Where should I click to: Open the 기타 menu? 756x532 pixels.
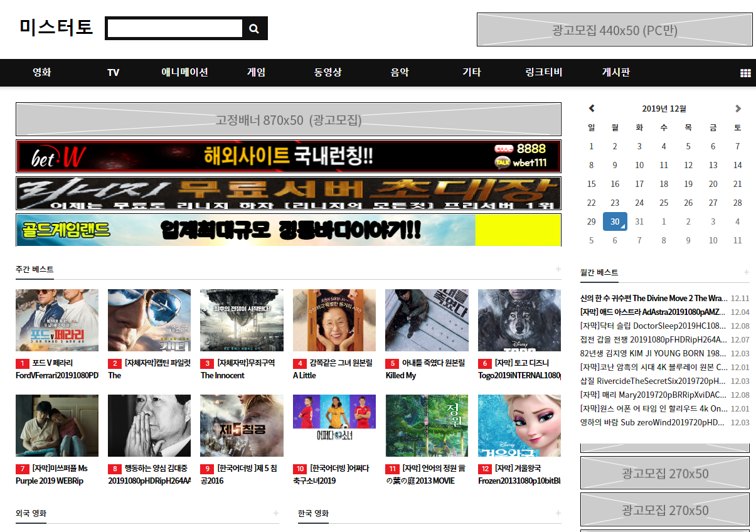pyautogui.click(x=471, y=72)
